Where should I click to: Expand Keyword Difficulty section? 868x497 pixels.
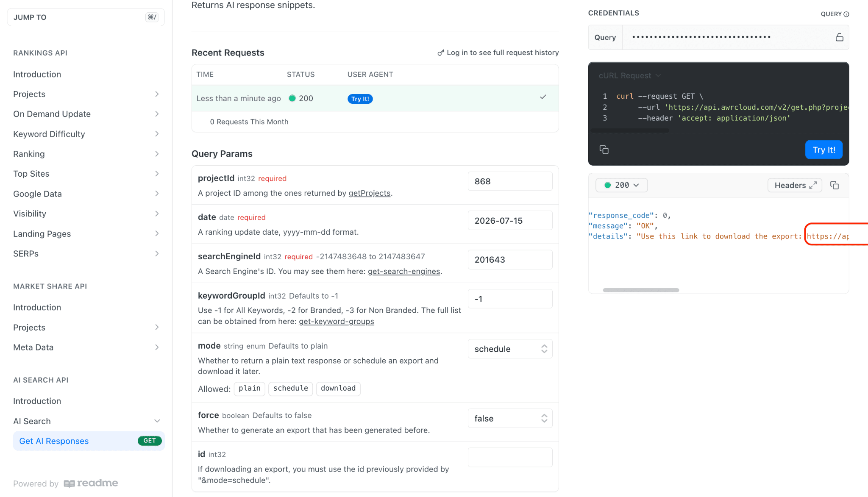point(157,134)
